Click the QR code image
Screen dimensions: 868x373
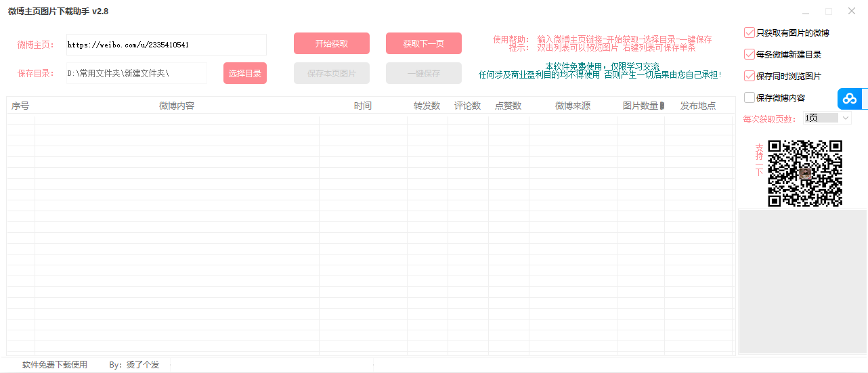[x=804, y=173]
